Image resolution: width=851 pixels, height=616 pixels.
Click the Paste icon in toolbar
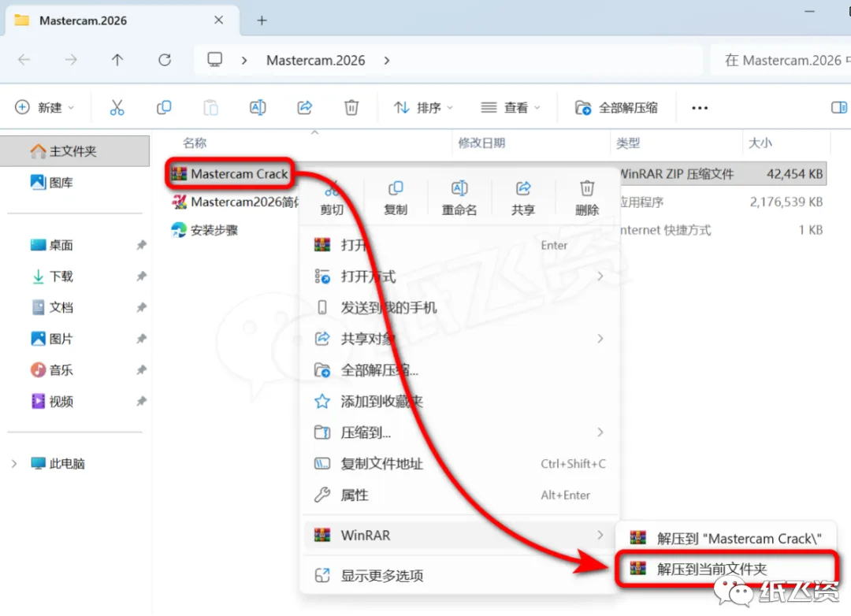point(210,107)
